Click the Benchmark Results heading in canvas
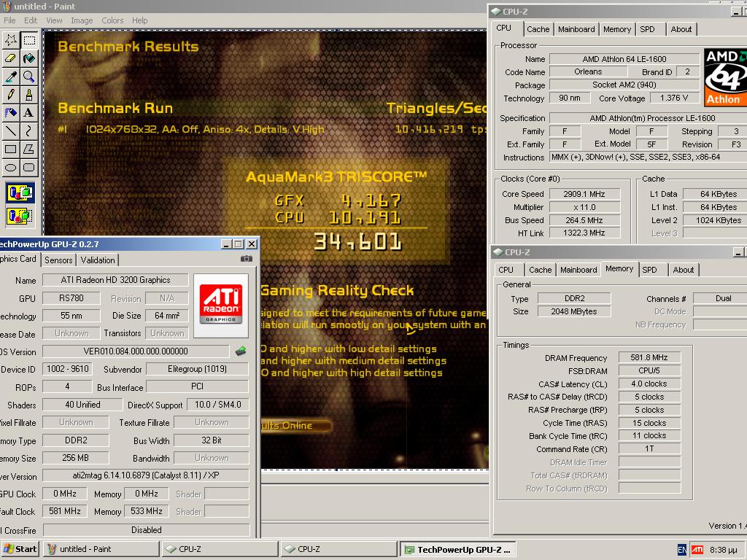This screenshot has width=747, height=560. click(x=128, y=46)
